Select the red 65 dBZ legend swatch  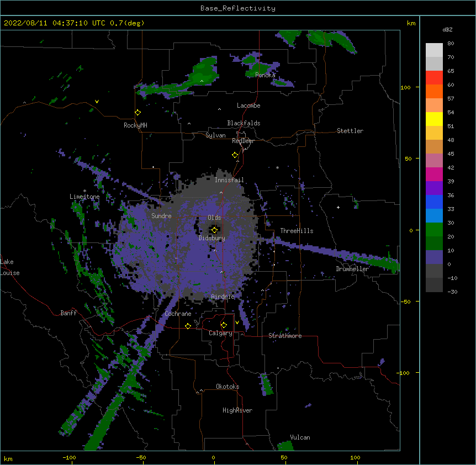(434, 77)
